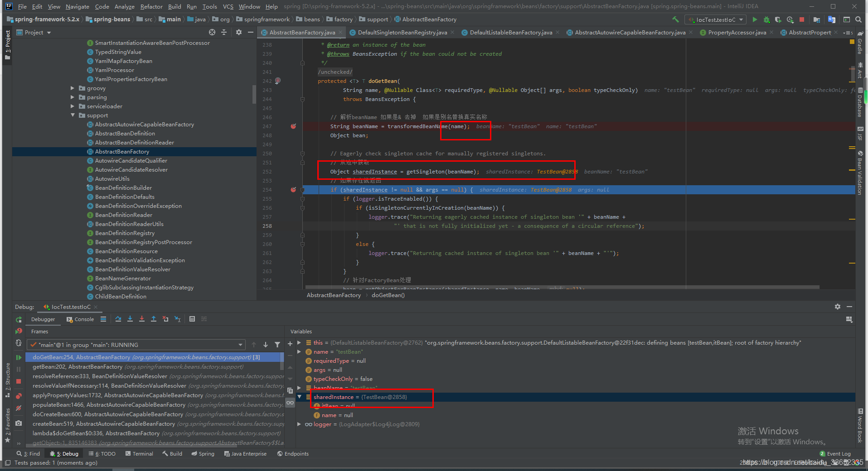Open the TODO tool window button
This screenshot has width=868, height=471.
[x=102, y=454]
